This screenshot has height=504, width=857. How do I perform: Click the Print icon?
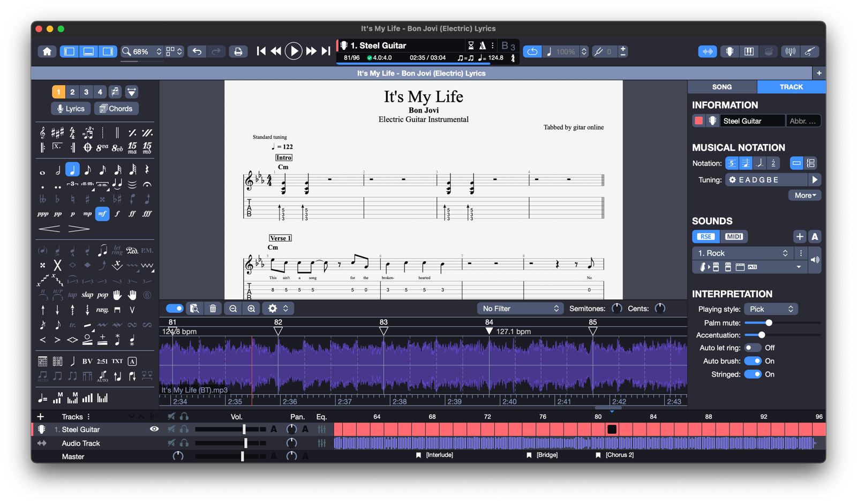click(x=238, y=51)
